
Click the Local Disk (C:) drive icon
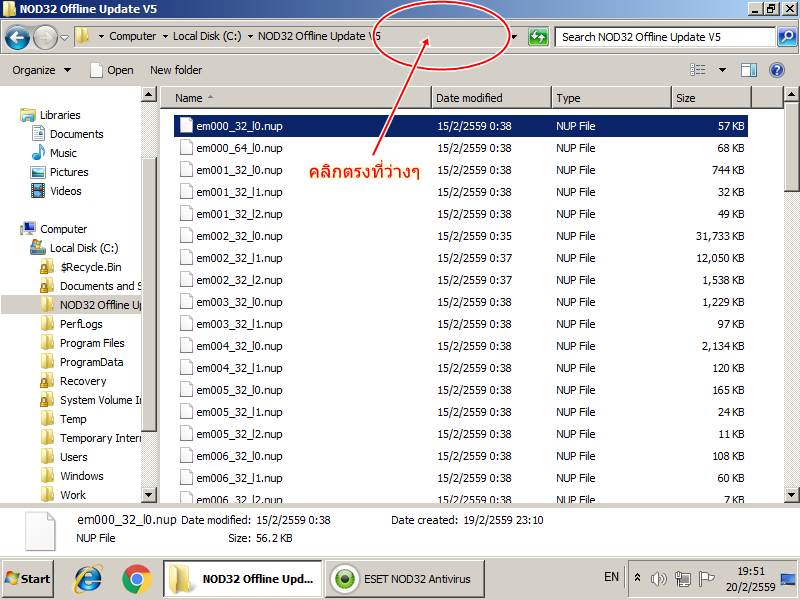[38, 247]
